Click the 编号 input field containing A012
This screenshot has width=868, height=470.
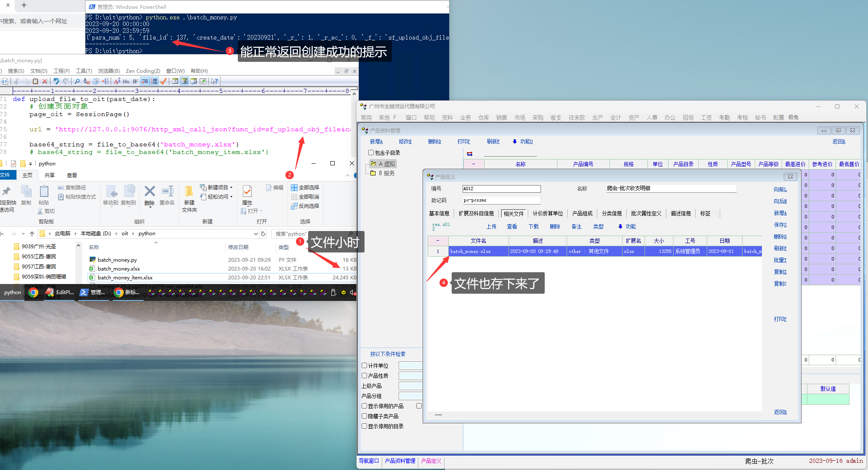[501, 189]
